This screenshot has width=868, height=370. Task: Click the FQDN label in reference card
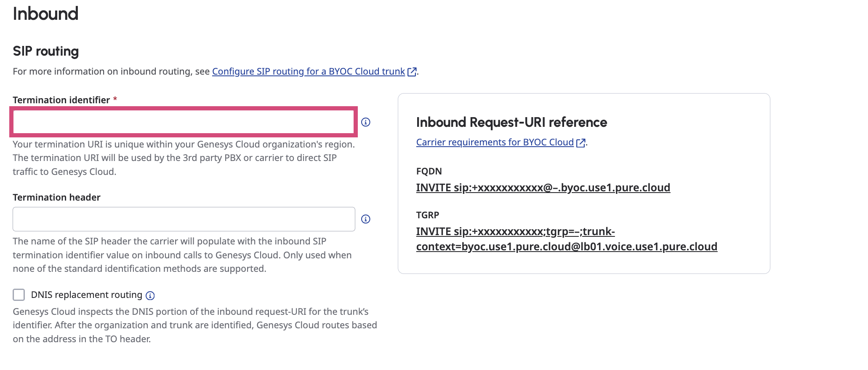(x=429, y=171)
